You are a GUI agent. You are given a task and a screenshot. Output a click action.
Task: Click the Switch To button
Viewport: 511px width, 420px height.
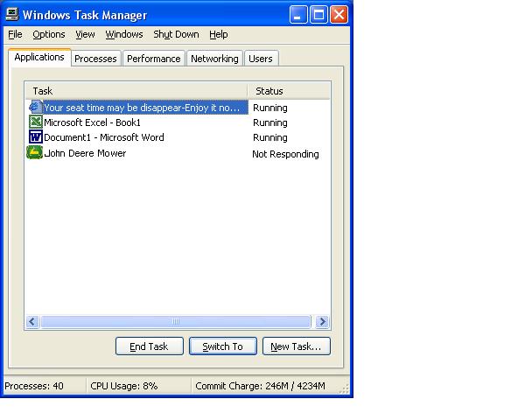tap(223, 346)
